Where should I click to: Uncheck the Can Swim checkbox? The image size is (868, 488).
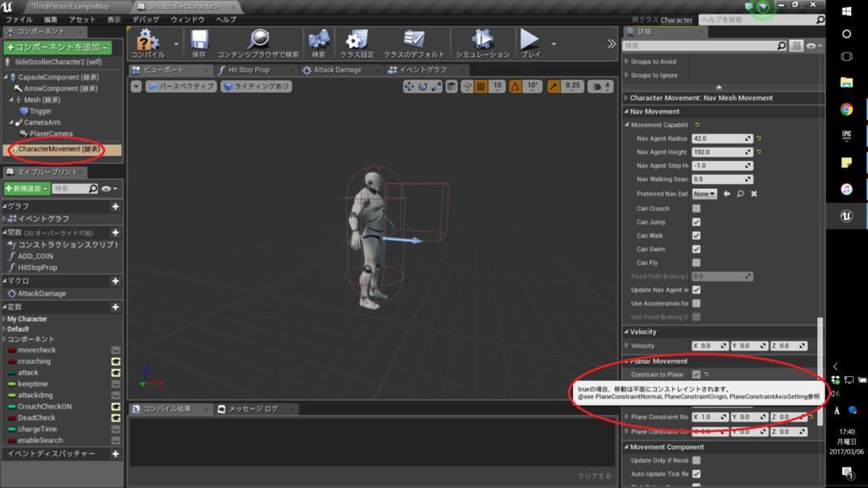point(697,249)
